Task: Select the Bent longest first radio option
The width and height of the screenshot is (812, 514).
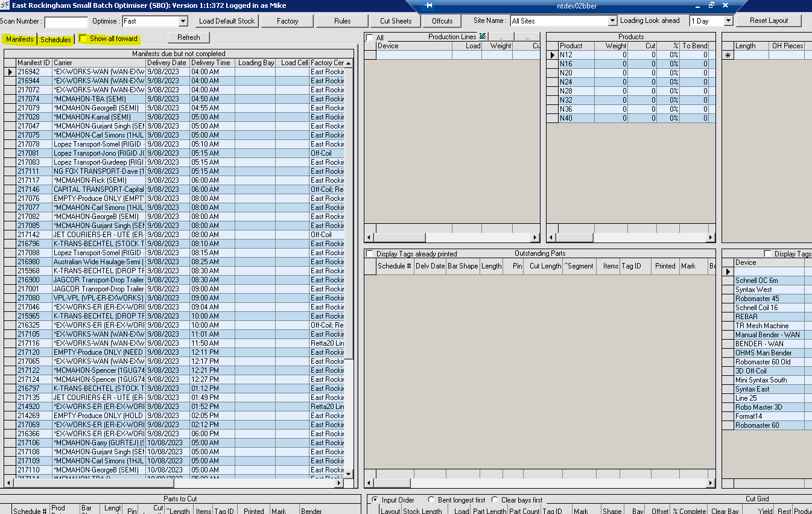Action: (431, 500)
